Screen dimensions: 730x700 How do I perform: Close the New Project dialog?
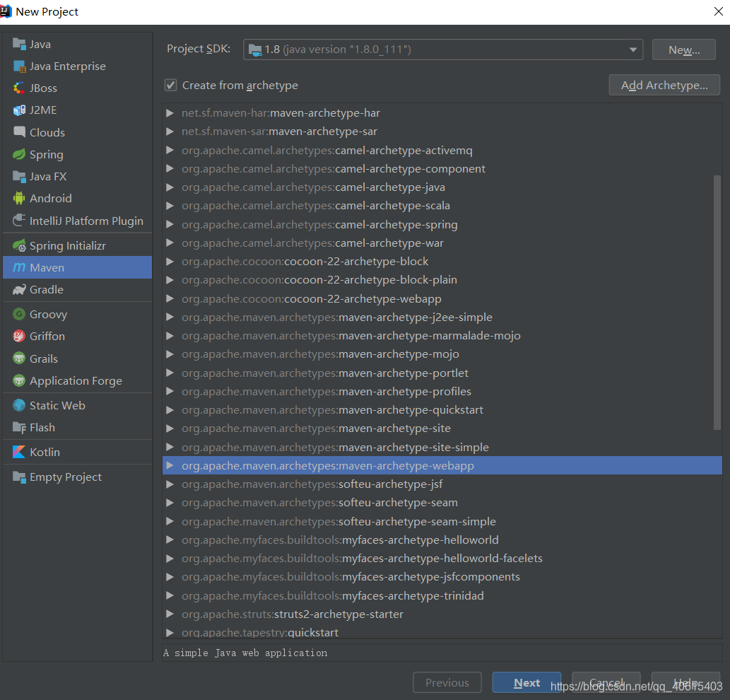click(719, 11)
